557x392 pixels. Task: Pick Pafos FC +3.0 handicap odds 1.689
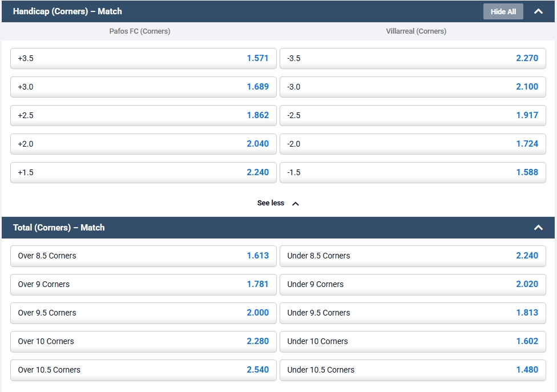point(143,87)
